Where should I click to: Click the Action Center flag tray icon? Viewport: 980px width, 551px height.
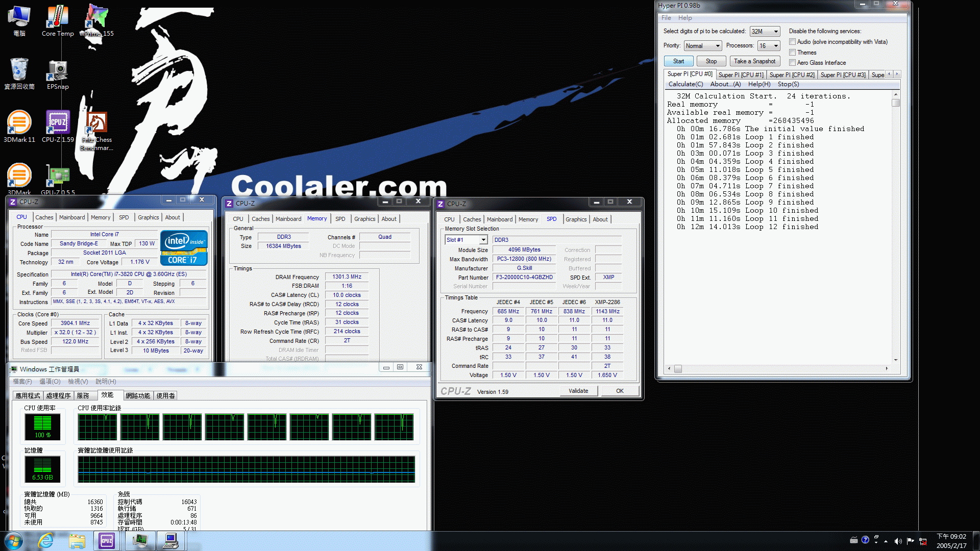click(x=911, y=541)
